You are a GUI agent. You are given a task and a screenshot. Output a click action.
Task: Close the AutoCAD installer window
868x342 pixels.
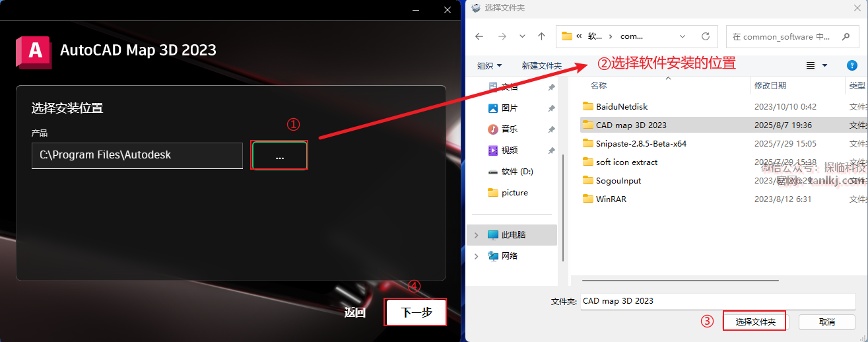(x=448, y=9)
